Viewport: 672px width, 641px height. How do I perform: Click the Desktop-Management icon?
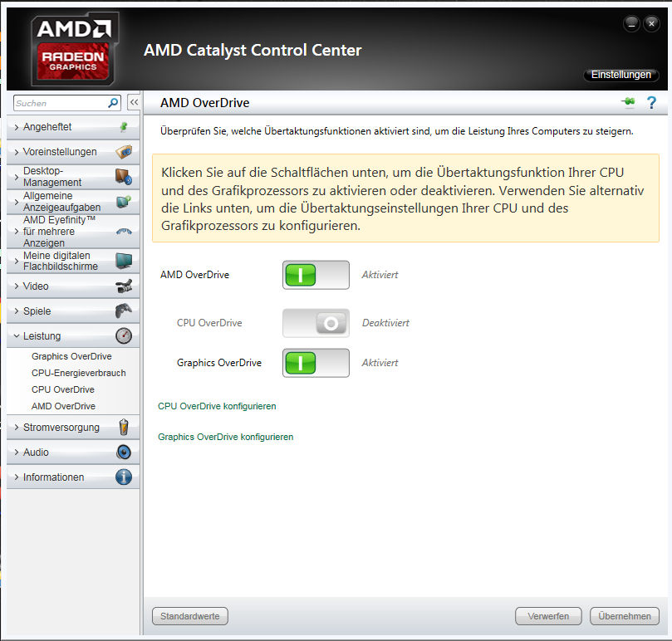[x=124, y=177]
